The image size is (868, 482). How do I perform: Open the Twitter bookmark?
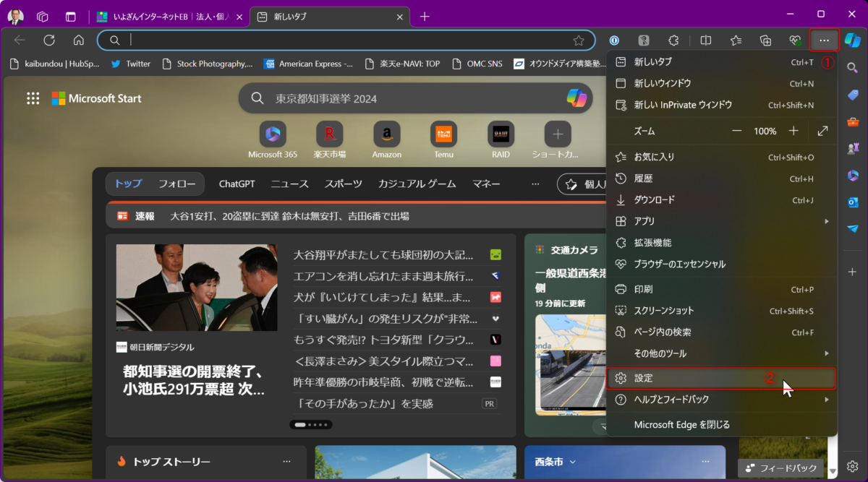point(131,64)
